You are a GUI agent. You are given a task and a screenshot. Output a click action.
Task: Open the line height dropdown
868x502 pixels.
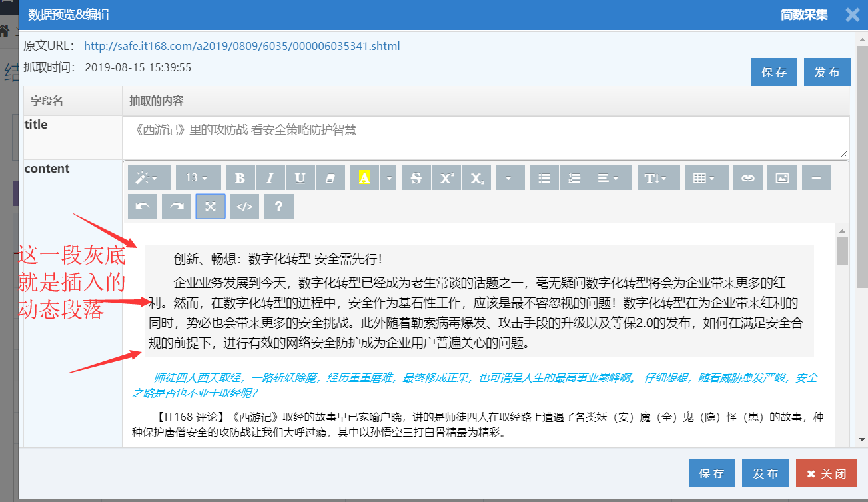[x=658, y=178]
